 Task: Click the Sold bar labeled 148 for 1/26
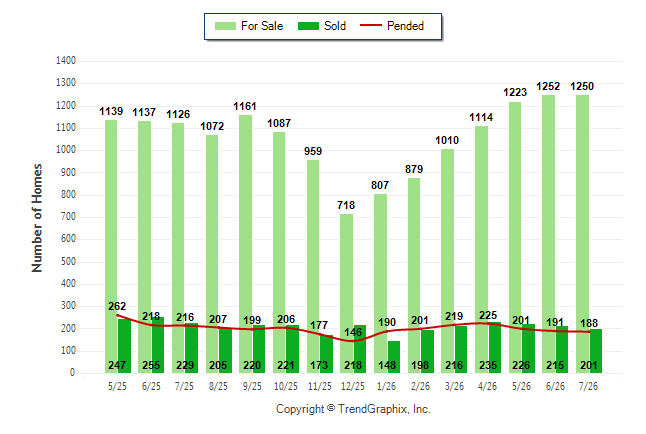click(394, 357)
